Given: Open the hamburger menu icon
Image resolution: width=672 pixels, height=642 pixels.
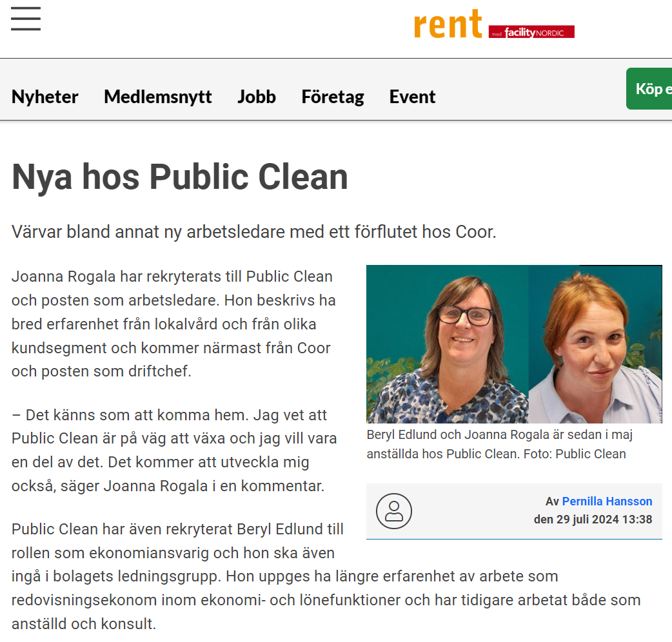Looking at the screenshot, I should [26, 19].
